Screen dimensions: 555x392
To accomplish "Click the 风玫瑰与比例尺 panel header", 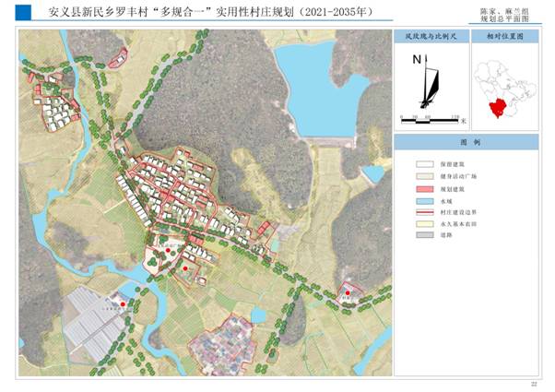I will point(431,36).
